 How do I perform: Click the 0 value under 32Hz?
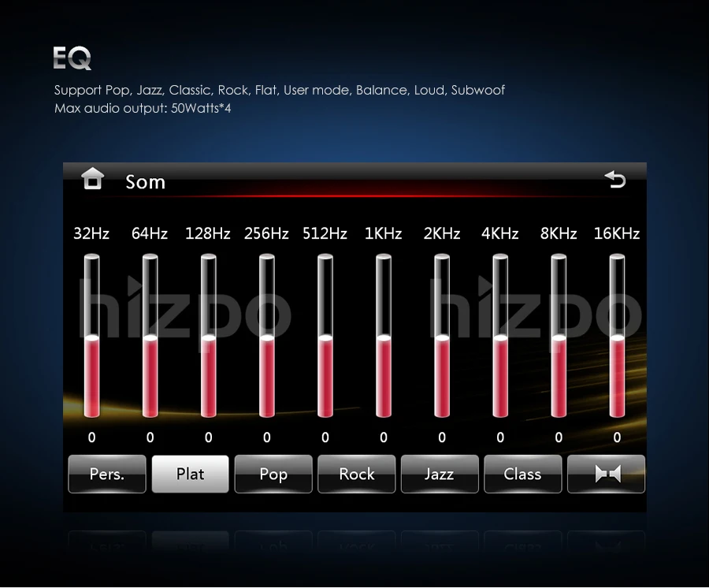(x=92, y=437)
